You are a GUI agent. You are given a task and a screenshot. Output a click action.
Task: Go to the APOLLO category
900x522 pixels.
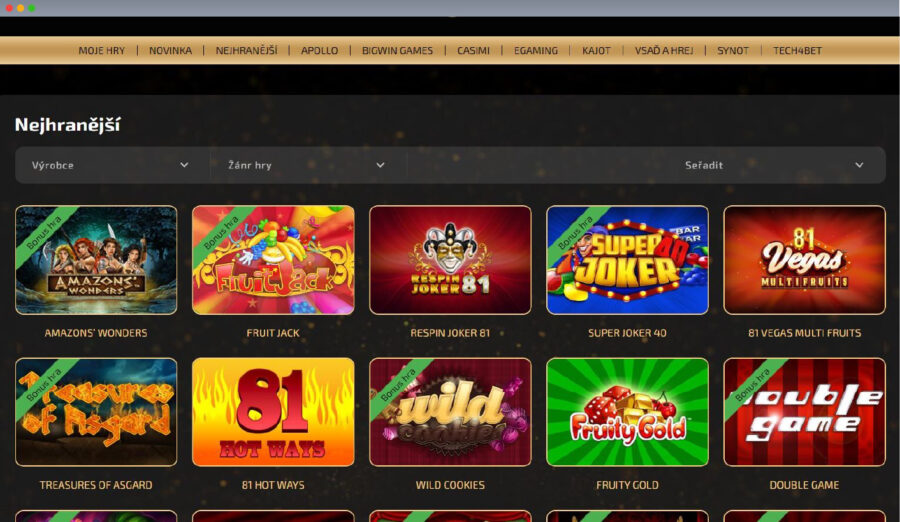320,51
